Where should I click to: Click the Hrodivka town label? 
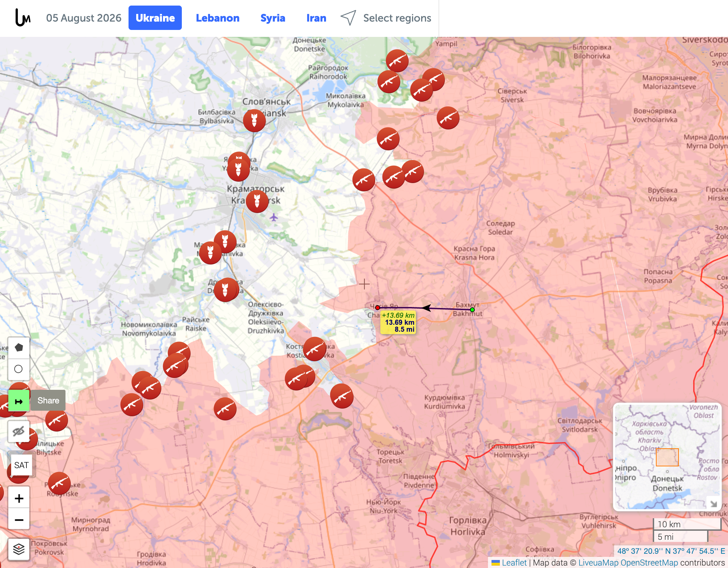point(151,558)
